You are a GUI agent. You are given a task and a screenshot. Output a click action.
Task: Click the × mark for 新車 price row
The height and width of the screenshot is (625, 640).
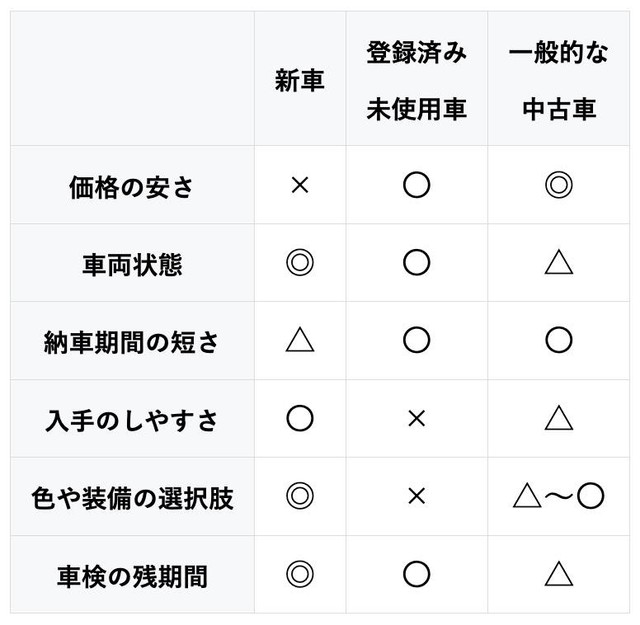pos(299,185)
